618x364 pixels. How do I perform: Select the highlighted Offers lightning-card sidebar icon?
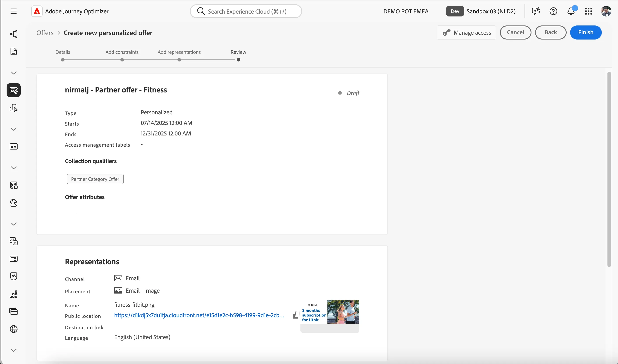point(13,90)
